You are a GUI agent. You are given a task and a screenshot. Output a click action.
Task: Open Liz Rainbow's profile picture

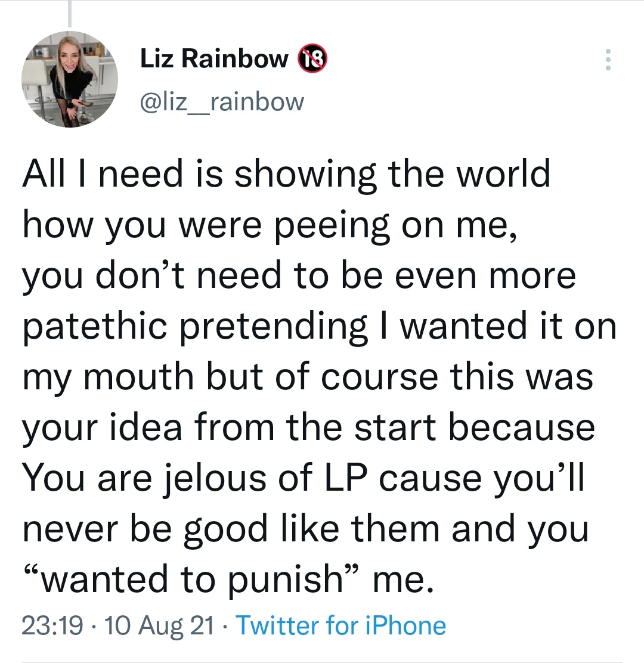70,79
